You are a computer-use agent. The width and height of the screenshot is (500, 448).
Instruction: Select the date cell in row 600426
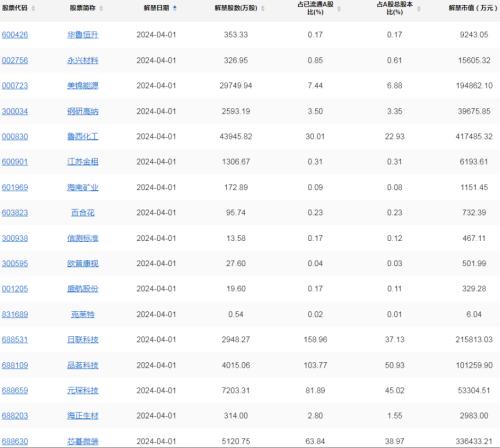156,35
